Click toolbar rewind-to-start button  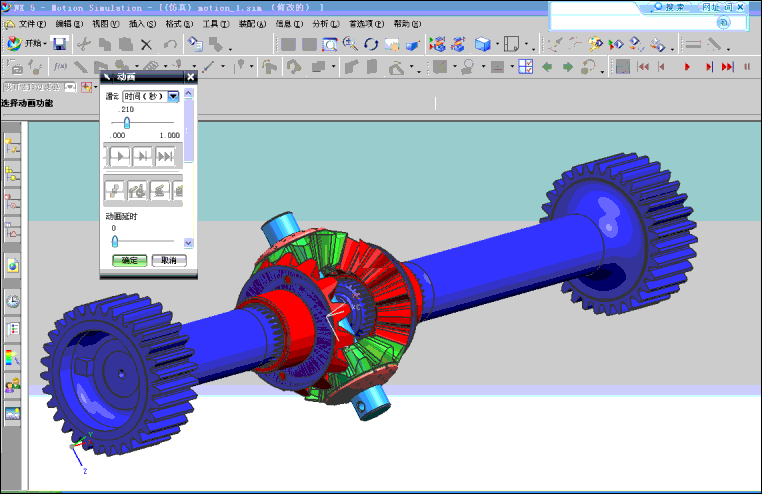coord(643,67)
